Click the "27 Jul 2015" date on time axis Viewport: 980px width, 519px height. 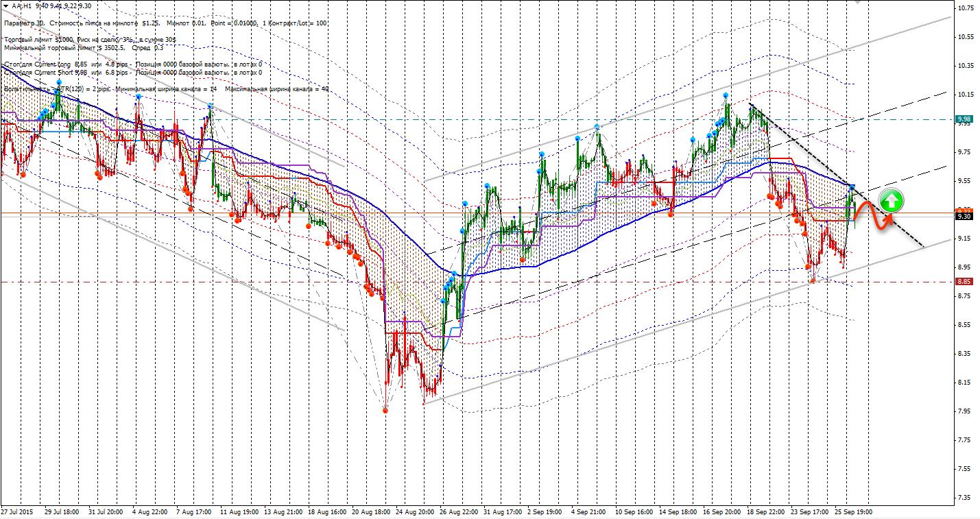click(16, 511)
